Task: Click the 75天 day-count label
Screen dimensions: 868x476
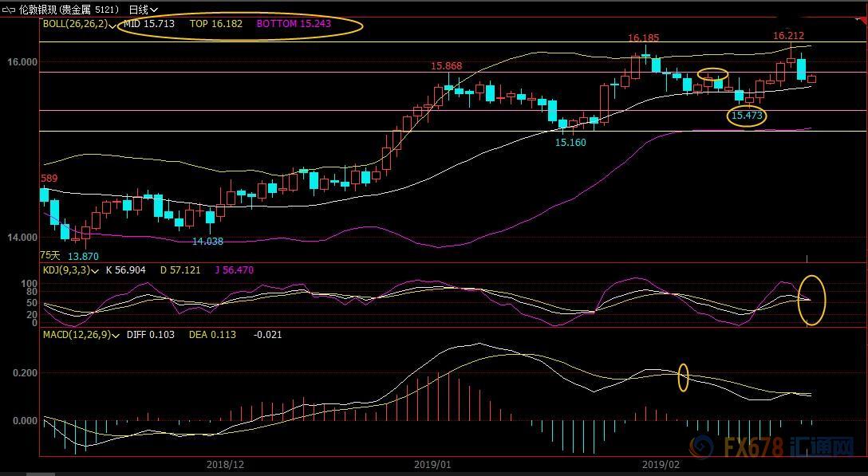Action: pos(49,255)
